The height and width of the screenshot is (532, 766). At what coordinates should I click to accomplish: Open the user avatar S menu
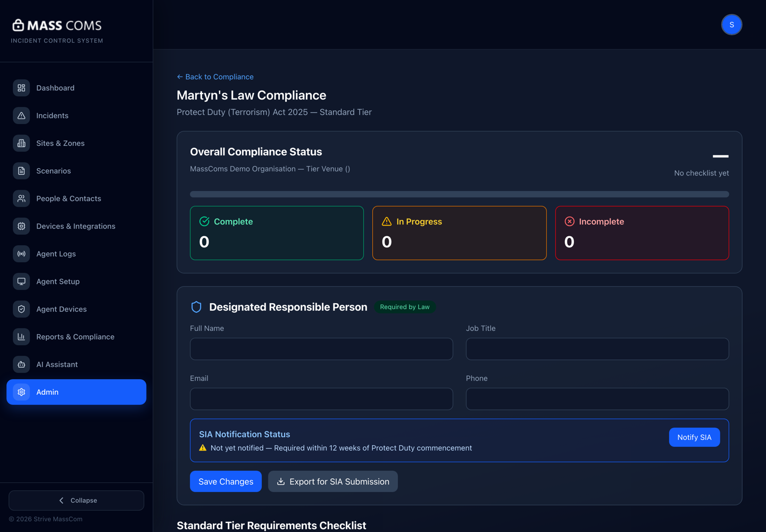731,24
